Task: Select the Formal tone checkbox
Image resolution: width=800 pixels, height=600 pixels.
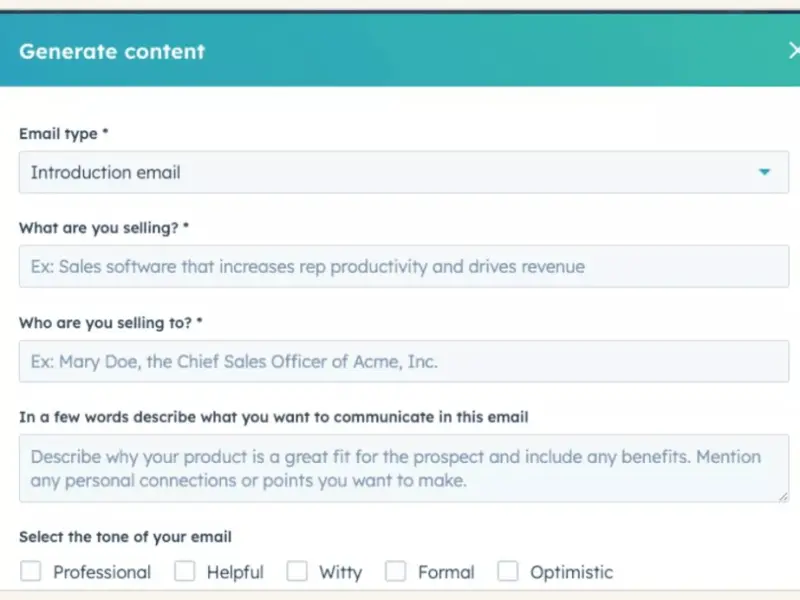Action: (396, 572)
